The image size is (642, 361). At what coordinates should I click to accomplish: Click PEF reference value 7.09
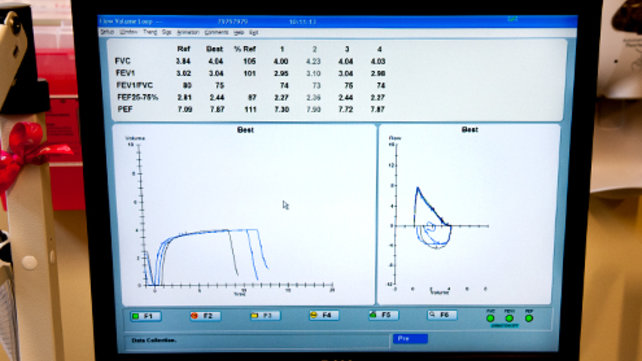pos(185,109)
